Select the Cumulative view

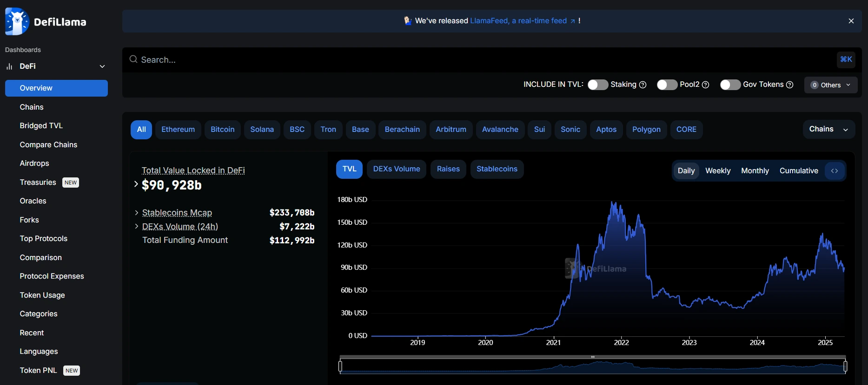(x=799, y=171)
